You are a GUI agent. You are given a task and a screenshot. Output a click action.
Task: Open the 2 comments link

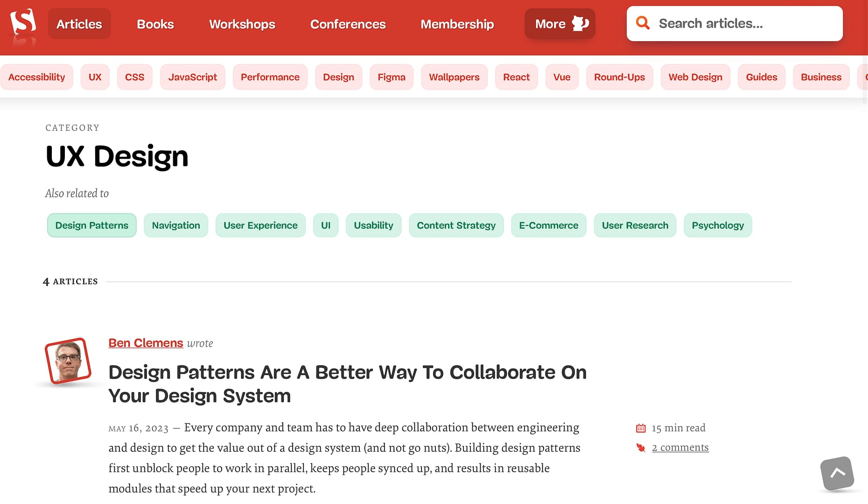(680, 447)
